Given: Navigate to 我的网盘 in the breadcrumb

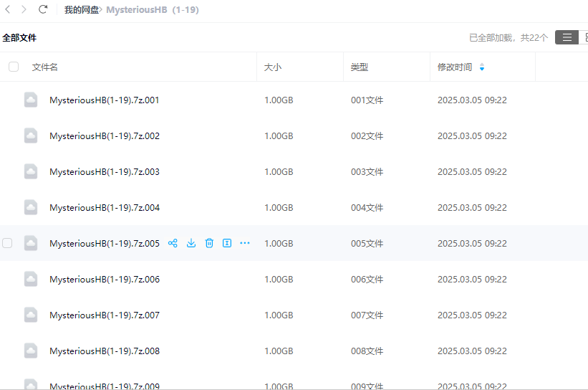Looking at the screenshot, I should coord(81,10).
